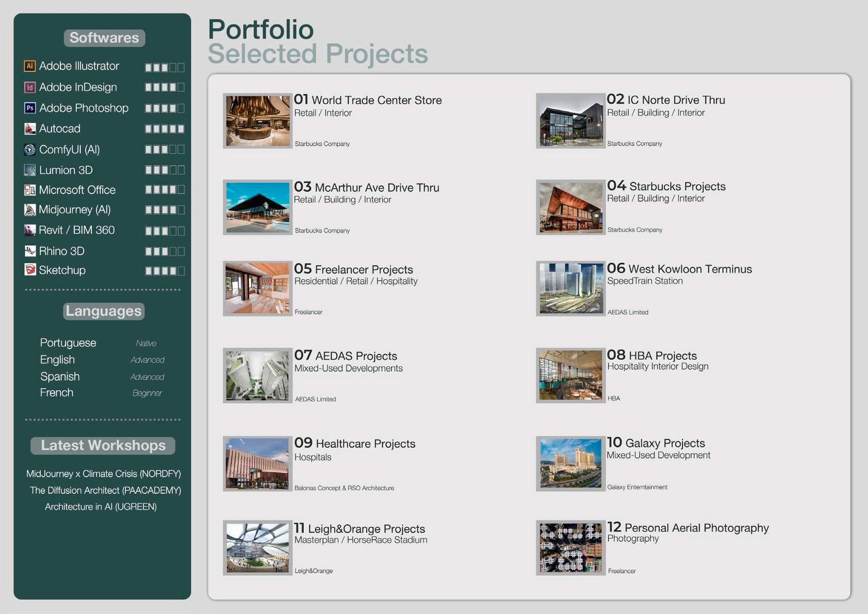Click the Autocad icon
Screen dimensions: 868x614
[30, 128]
